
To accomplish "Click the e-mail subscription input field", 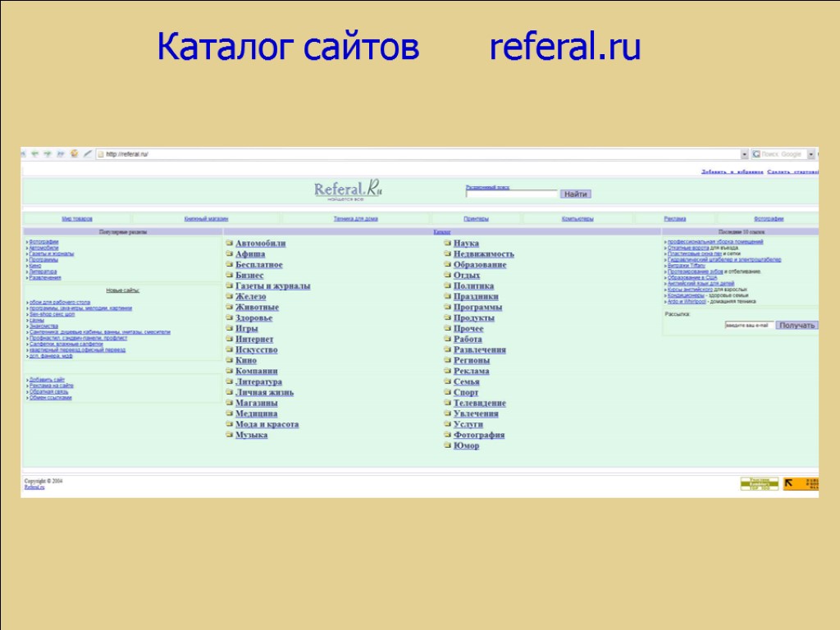I will (749, 325).
